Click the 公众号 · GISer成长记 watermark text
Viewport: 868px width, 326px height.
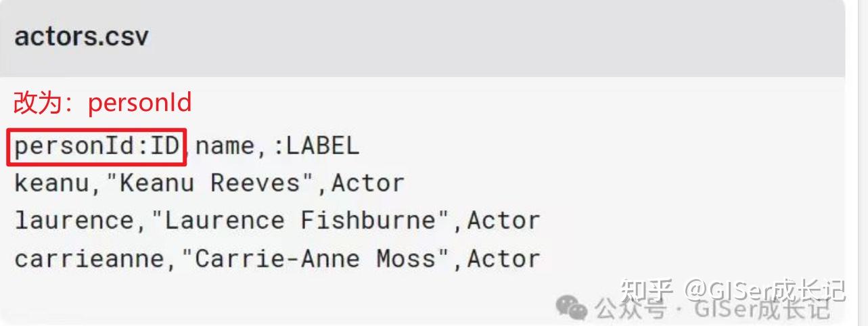pyautogui.click(x=712, y=309)
